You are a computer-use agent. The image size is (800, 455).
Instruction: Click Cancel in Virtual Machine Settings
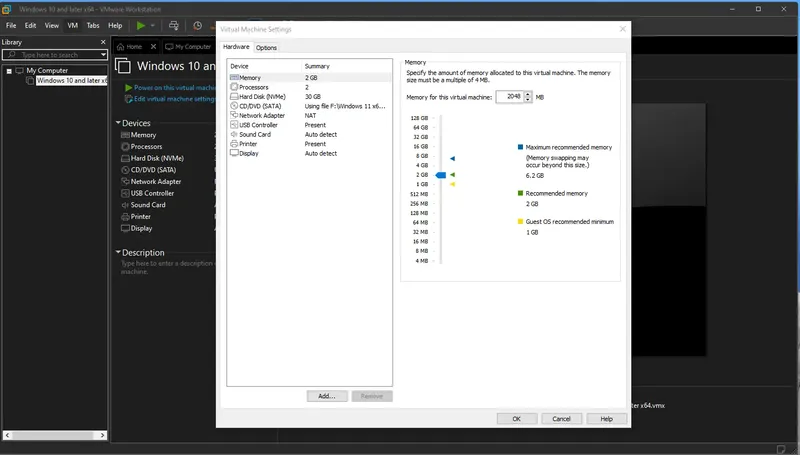561,419
